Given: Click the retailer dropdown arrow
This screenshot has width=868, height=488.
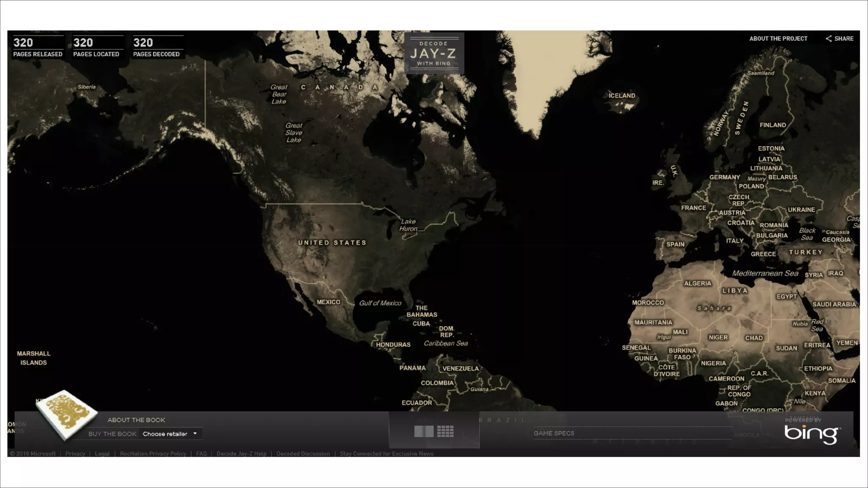Looking at the screenshot, I should pos(195,434).
